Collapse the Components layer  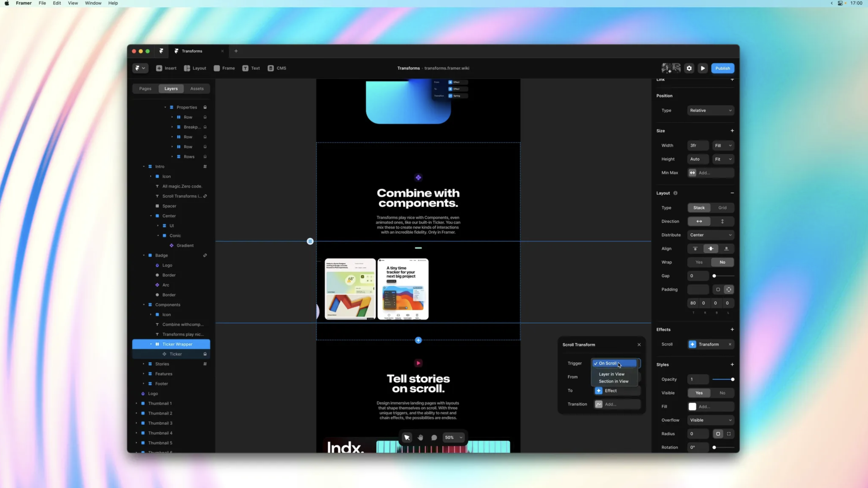coord(144,305)
